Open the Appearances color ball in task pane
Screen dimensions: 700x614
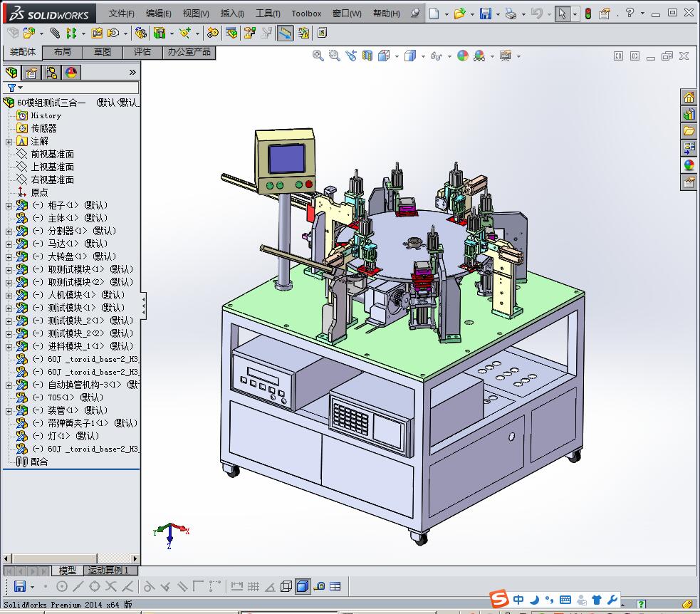coord(689,165)
